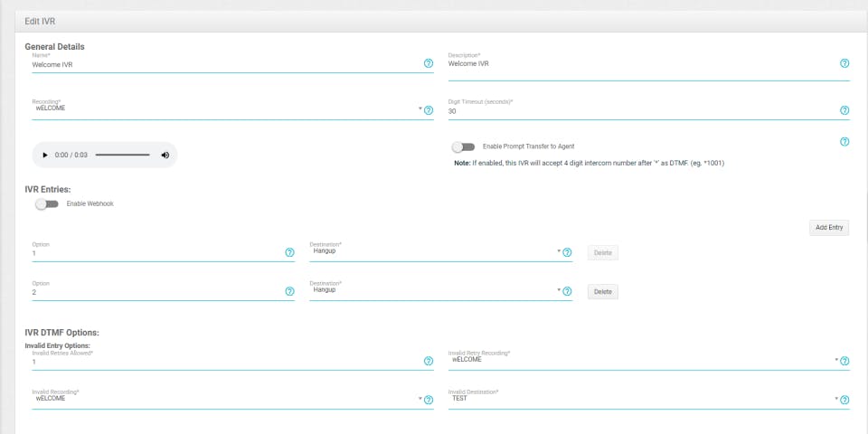Seek within the audio progress slider
This screenshot has width=868, height=434.
coord(122,155)
